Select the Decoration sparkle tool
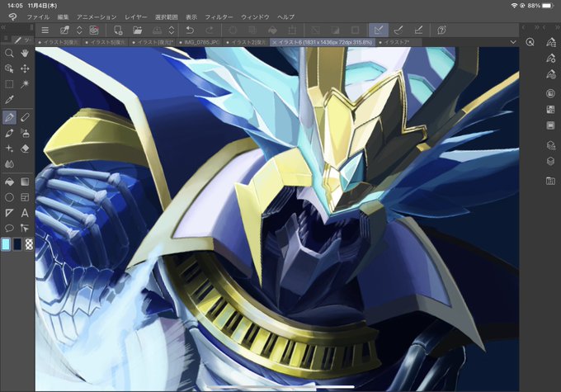561x392 pixels. 9,149
